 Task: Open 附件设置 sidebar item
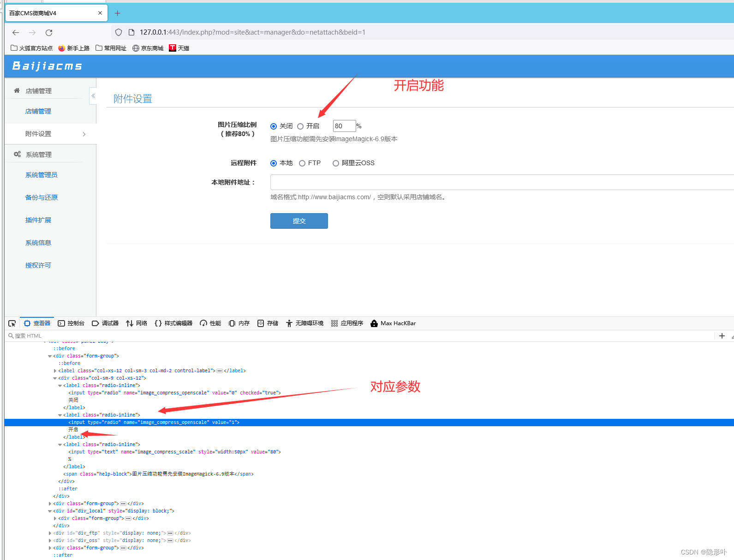click(x=51, y=134)
